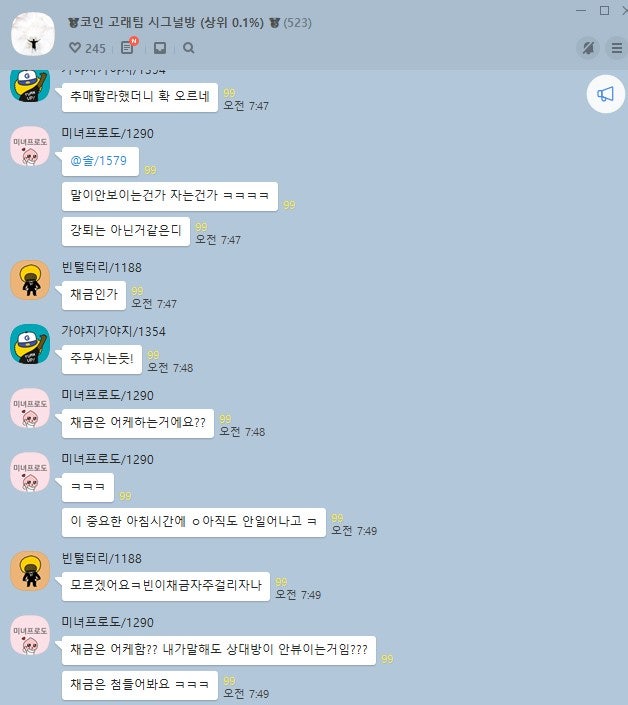Open the chat album icon in header
This screenshot has width=628, height=705.
tap(160, 48)
